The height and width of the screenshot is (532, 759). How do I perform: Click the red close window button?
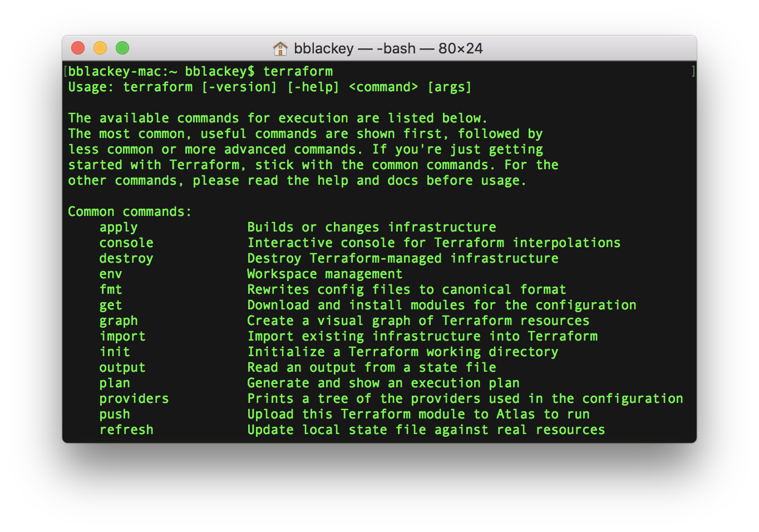pos(78,48)
